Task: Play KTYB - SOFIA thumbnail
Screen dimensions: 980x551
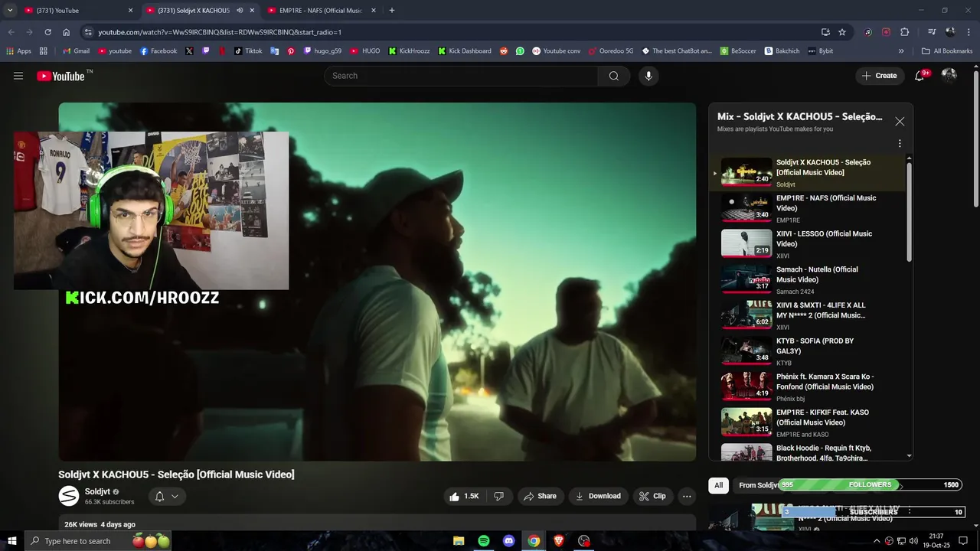Action: (746, 350)
